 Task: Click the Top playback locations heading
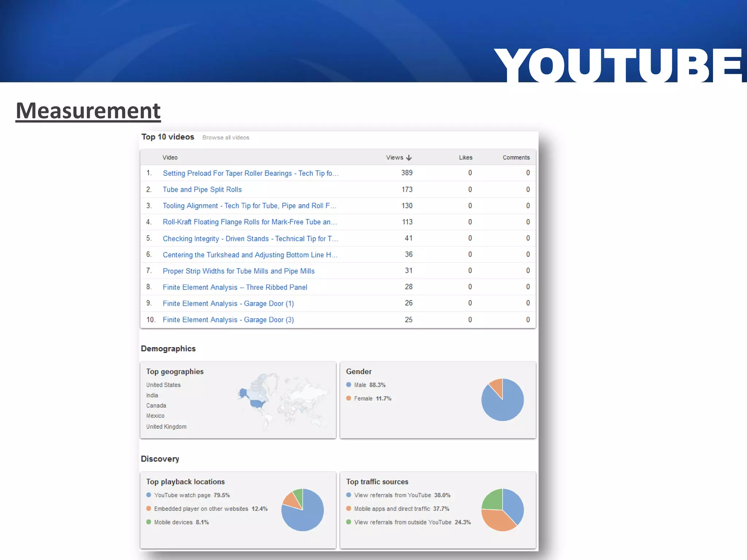[185, 482]
